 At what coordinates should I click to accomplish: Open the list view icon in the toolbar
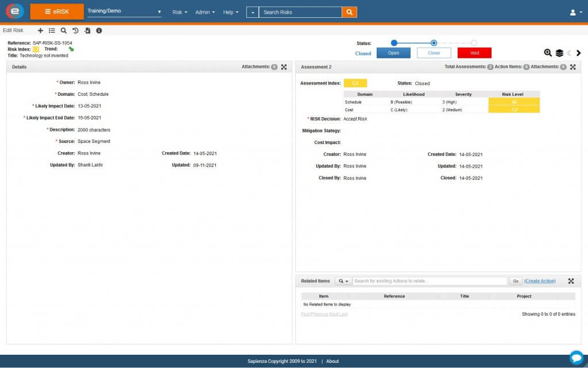coord(52,30)
